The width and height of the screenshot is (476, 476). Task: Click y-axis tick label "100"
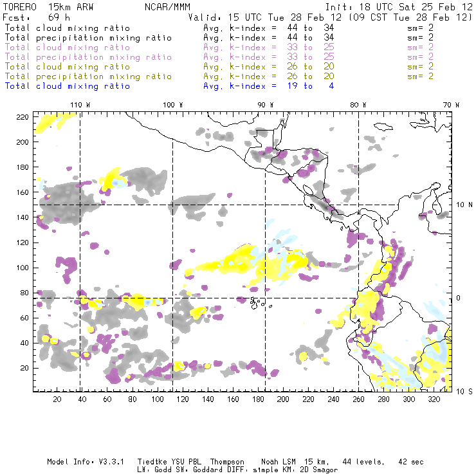pos(23,268)
